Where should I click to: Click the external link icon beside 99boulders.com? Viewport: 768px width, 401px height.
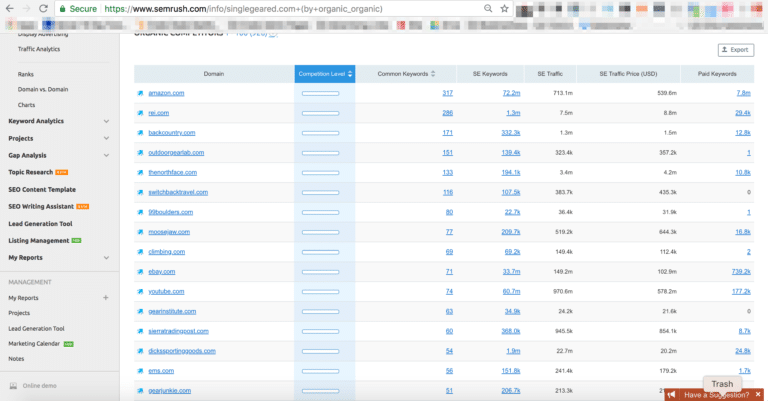(140, 212)
